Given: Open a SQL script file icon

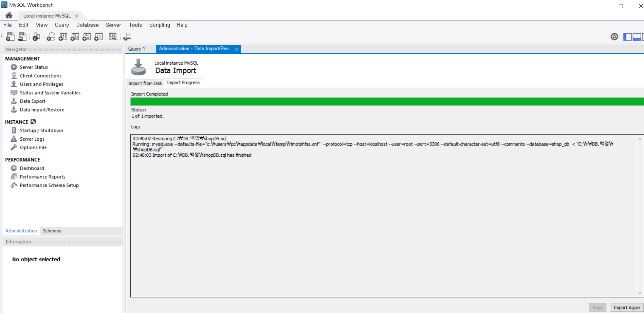Looking at the screenshot, I should [22, 37].
